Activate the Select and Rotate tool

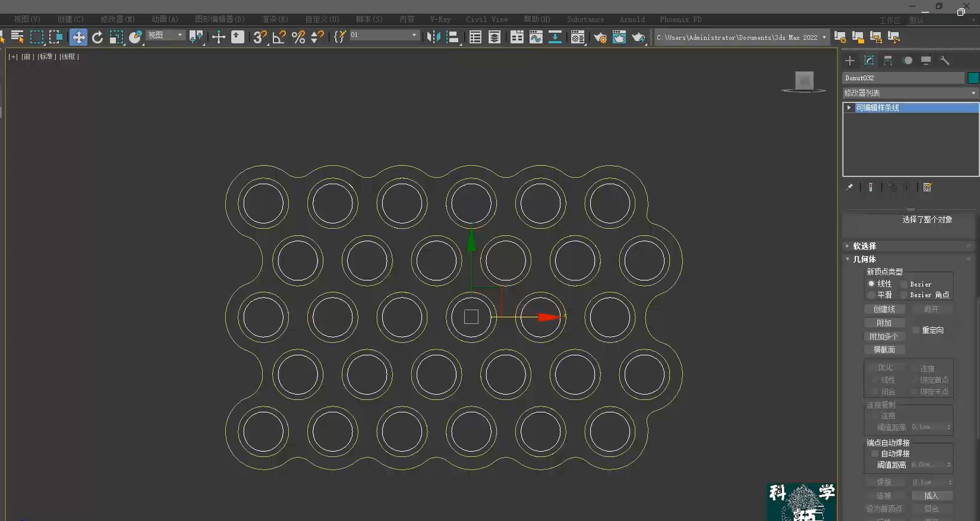[98, 37]
